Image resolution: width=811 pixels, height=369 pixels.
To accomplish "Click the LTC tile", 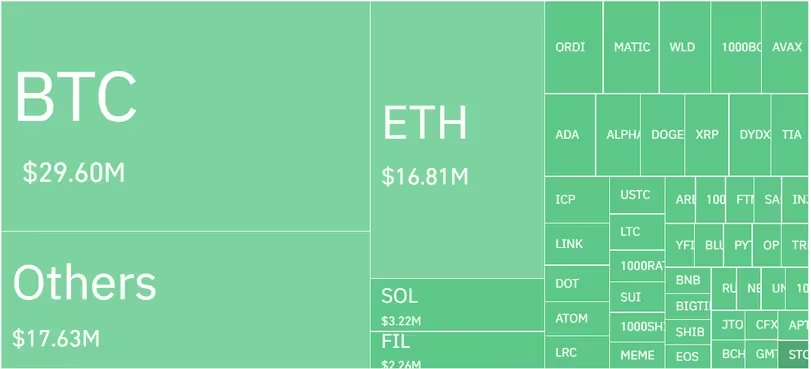I will pos(637,232).
